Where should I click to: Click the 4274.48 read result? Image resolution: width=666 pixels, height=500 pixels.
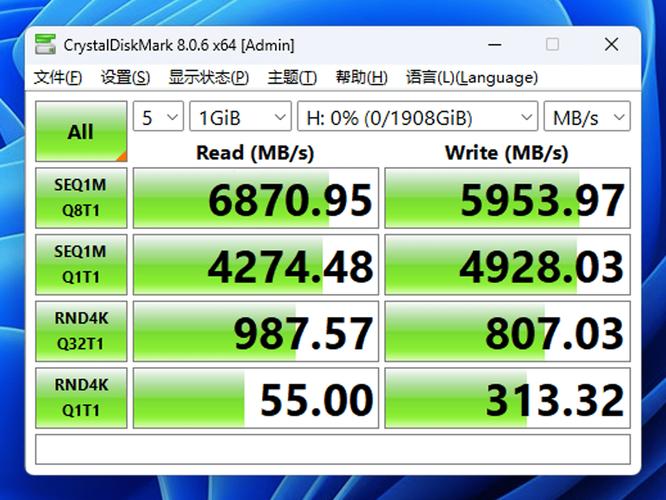click(256, 264)
